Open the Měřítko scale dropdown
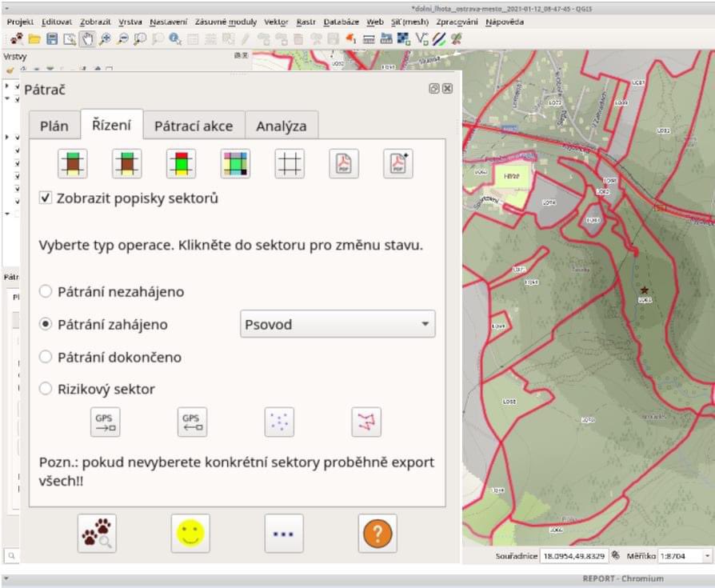Image resolution: width=715 pixels, height=588 pixels. 707,556
